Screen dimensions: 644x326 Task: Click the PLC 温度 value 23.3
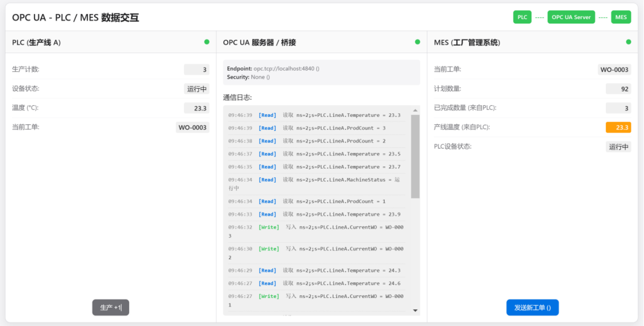pyautogui.click(x=197, y=108)
